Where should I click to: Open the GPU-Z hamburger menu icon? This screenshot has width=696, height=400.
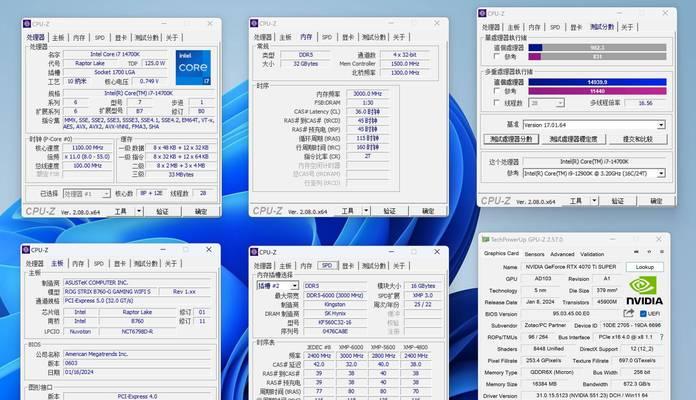(x=661, y=252)
